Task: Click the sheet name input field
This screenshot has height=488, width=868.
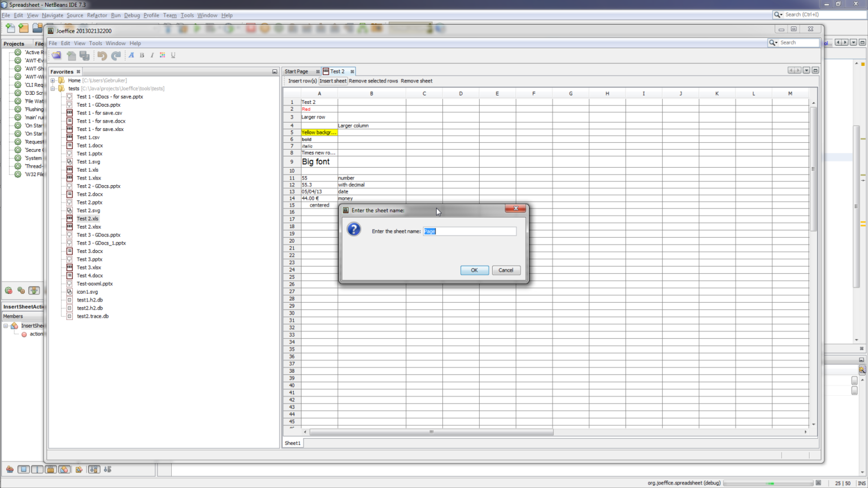Action: pos(469,231)
